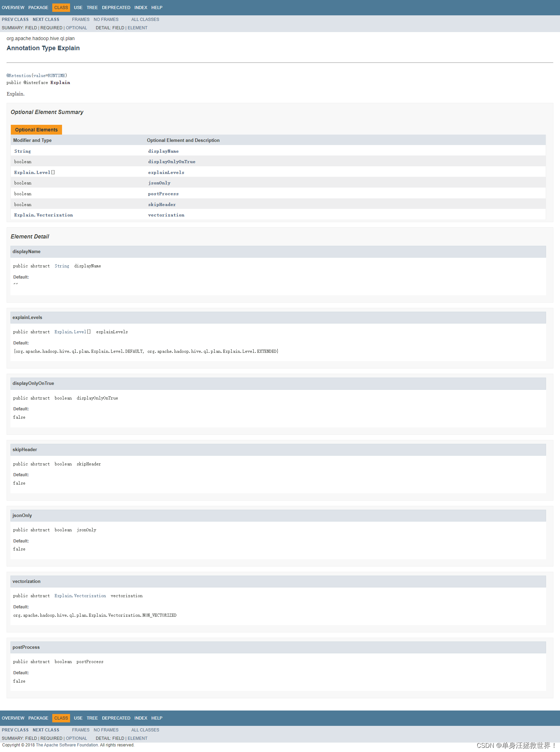The height and width of the screenshot is (752, 560).
Task: Open Index in bottom navigation bar
Action: click(141, 718)
